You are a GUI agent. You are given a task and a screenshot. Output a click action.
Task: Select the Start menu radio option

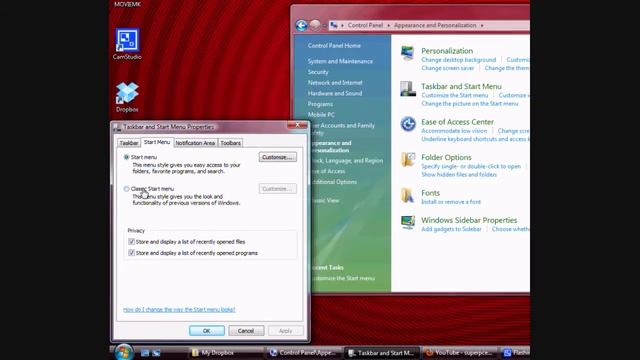tap(127, 157)
